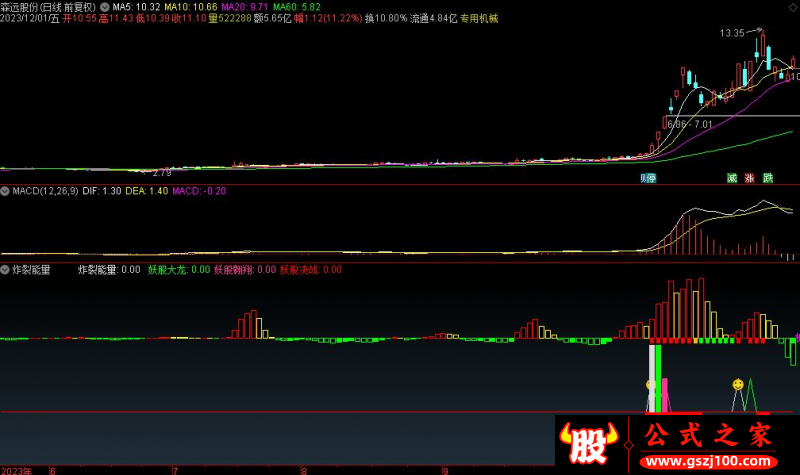Click the green 跌 marker icon
This screenshot has height=475, width=800.
768,178
